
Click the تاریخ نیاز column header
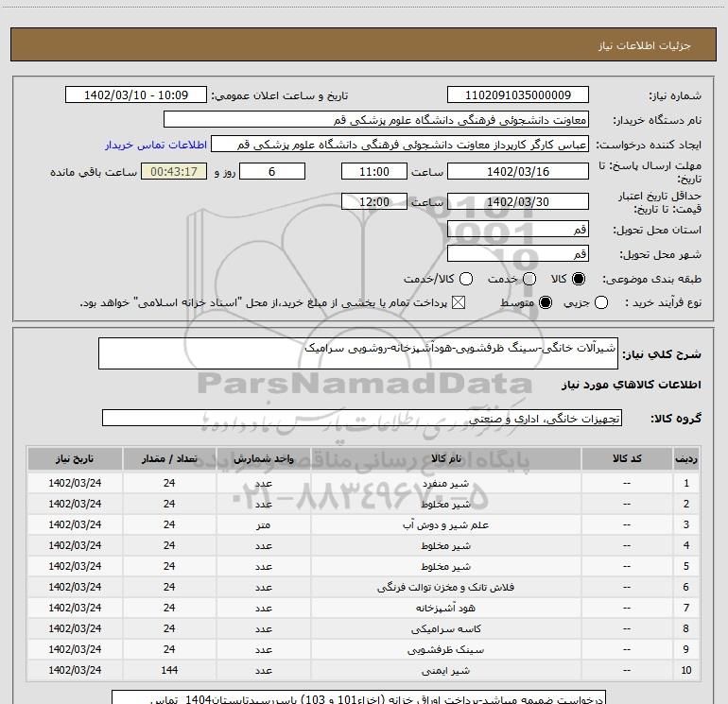tap(75, 459)
